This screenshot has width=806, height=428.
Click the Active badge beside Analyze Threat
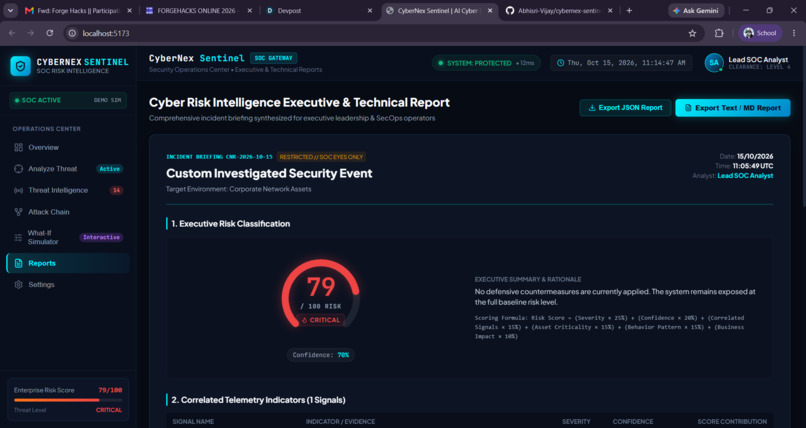tap(109, 169)
